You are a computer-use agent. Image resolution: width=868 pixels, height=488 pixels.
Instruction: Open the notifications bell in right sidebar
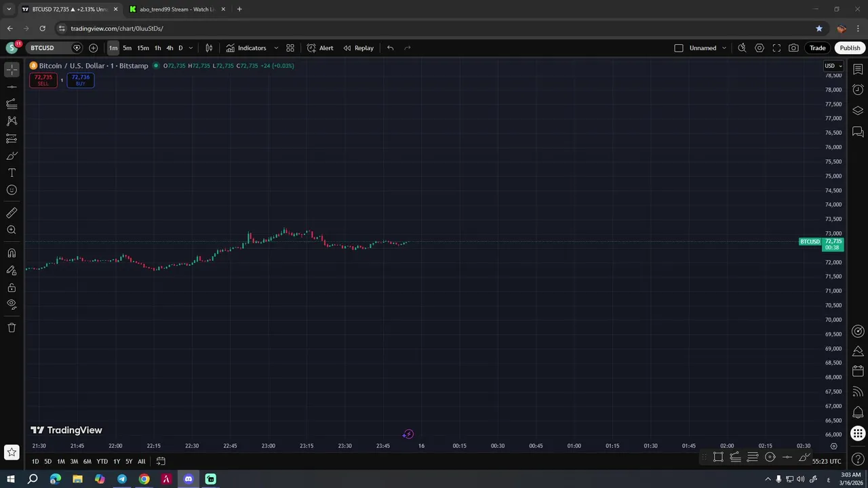858,411
